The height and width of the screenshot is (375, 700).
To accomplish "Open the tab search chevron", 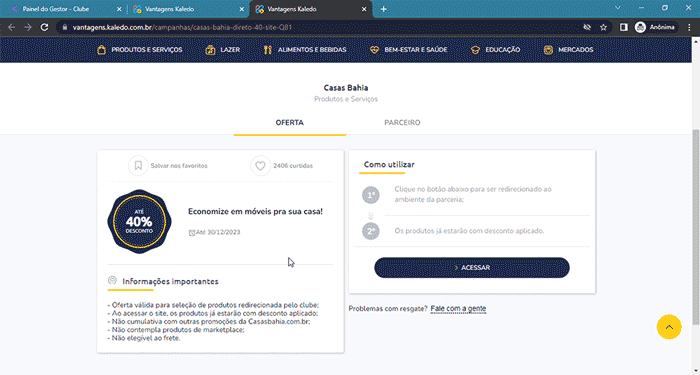I will tap(617, 8).
